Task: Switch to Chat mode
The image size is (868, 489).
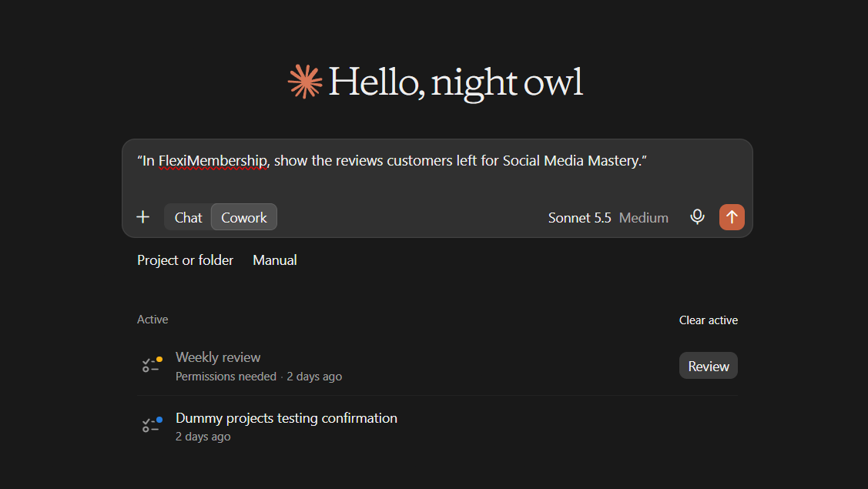Action: click(x=188, y=218)
